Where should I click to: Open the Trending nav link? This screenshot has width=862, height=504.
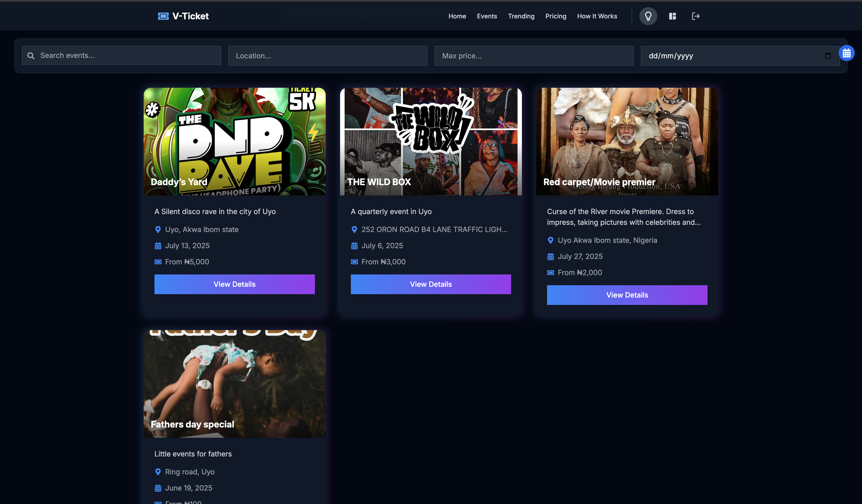pyautogui.click(x=521, y=16)
